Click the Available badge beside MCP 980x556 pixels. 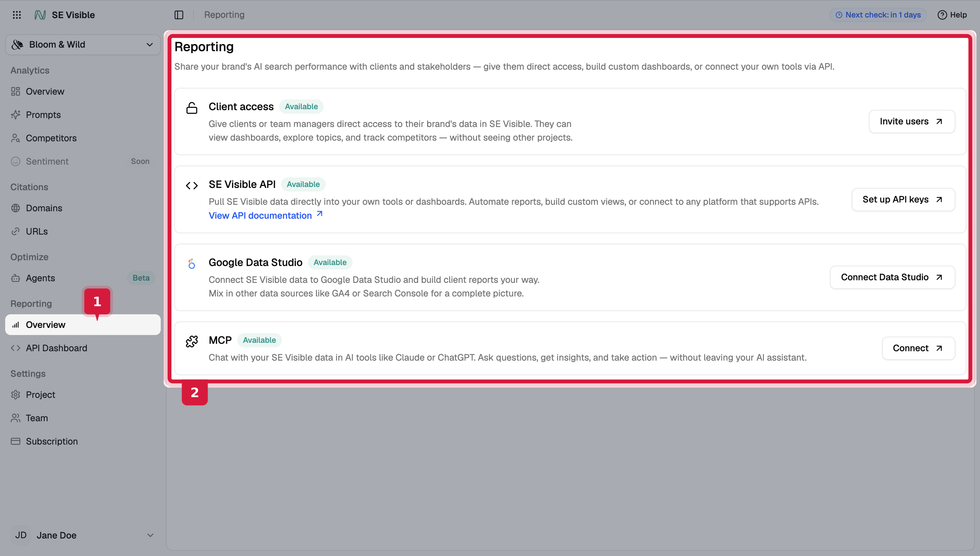tap(259, 340)
